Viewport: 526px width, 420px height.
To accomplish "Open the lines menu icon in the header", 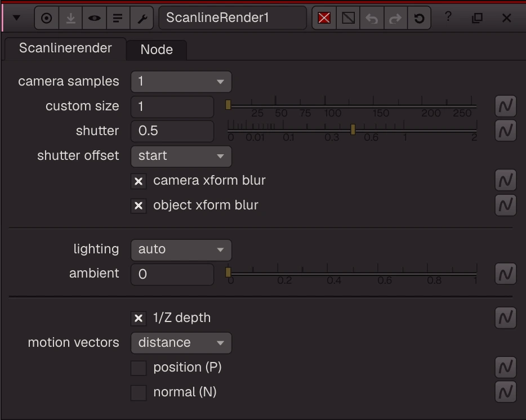I will tap(118, 18).
